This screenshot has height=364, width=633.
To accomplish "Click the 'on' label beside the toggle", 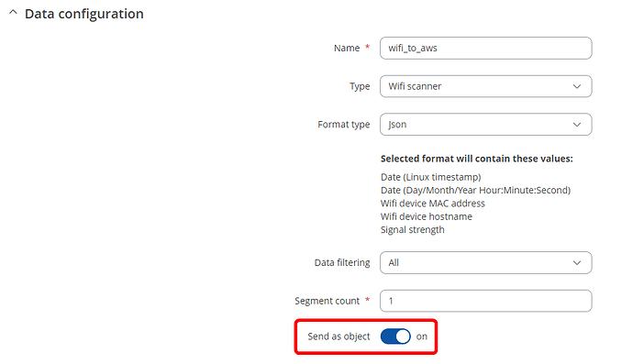I will (422, 336).
